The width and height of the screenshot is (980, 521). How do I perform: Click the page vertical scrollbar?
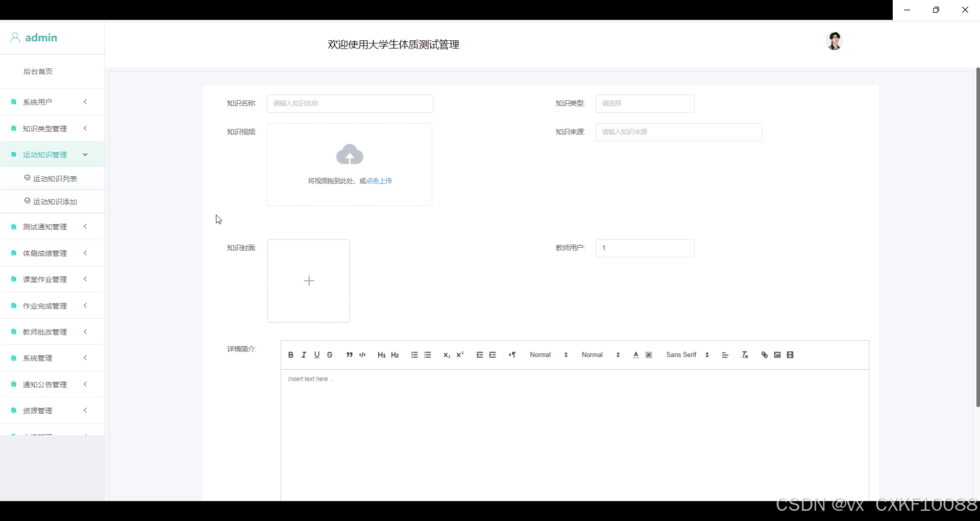tap(977, 238)
